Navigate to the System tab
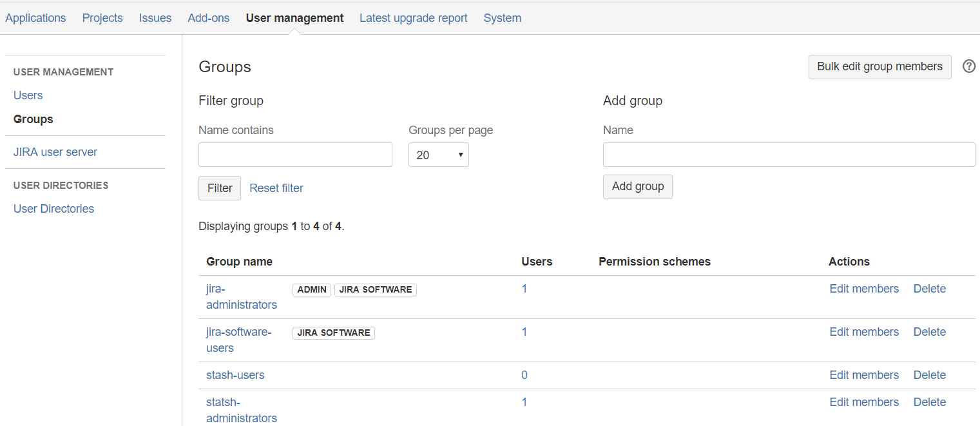 point(502,18)
